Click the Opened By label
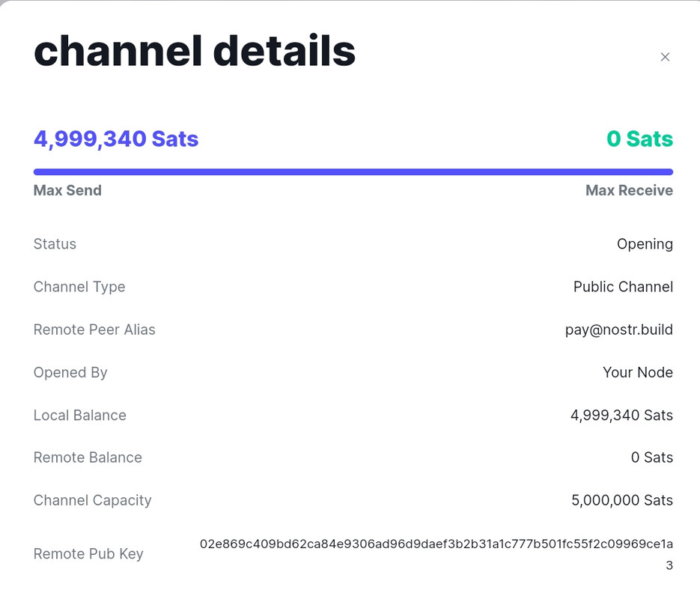This screenshot has width=700, height=599. (x=70, y=372)
